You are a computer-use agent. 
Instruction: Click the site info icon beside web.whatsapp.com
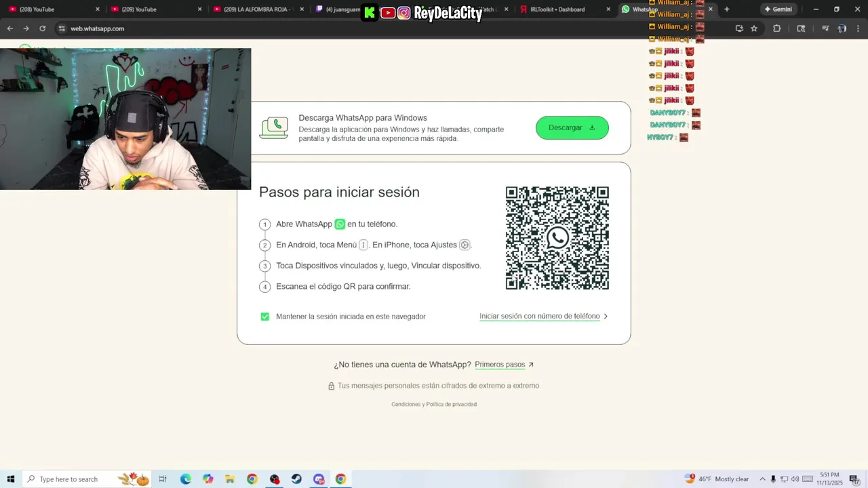(x=62, y=28)
